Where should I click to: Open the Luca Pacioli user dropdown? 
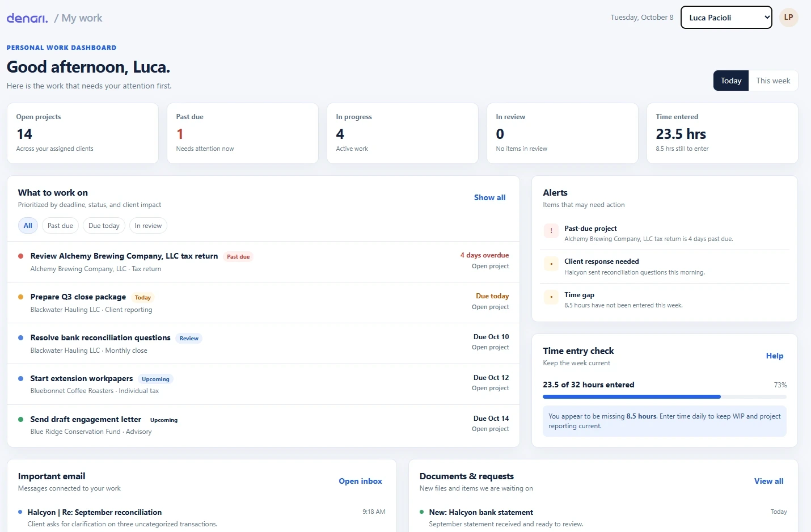point(726,18)
